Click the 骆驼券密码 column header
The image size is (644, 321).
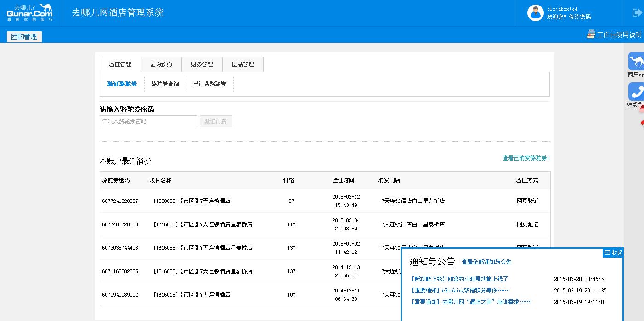(x=116, y=180)
